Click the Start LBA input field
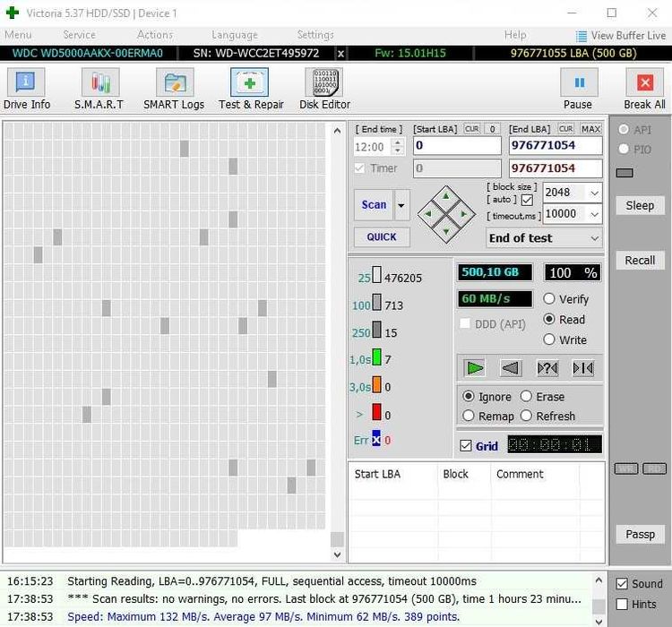 tap(457, 146)
